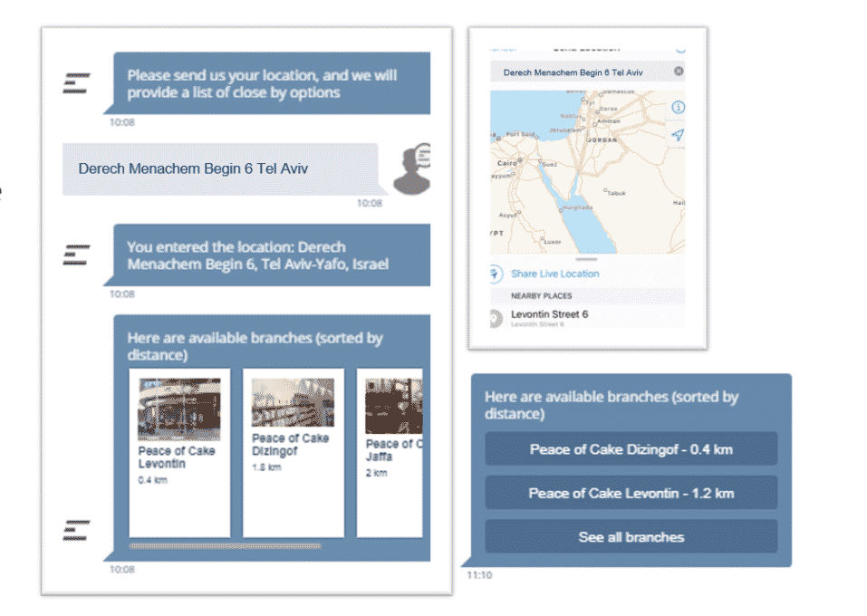The width and height of the screenshot is (867, 616).
Task: Tap Share Live Location link
Action: (554, 274)
